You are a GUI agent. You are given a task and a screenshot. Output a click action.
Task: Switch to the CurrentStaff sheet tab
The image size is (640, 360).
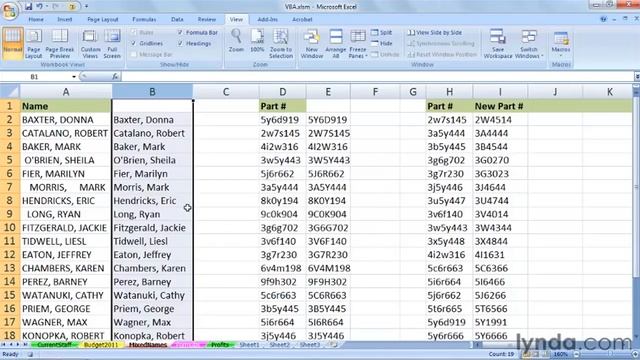[54, 345]
